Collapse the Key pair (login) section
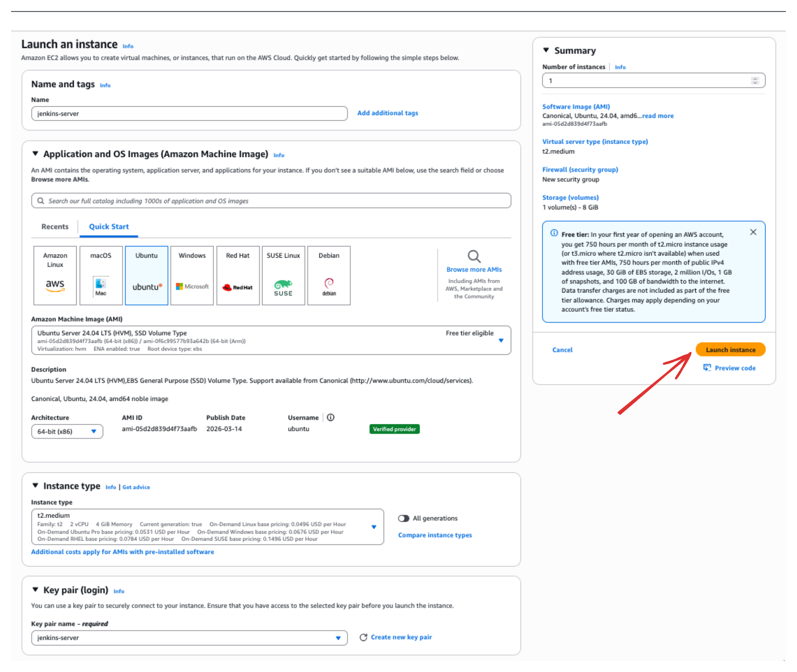Image resolution: width=797 pixels, height=672 pixels. pos(36,590)
